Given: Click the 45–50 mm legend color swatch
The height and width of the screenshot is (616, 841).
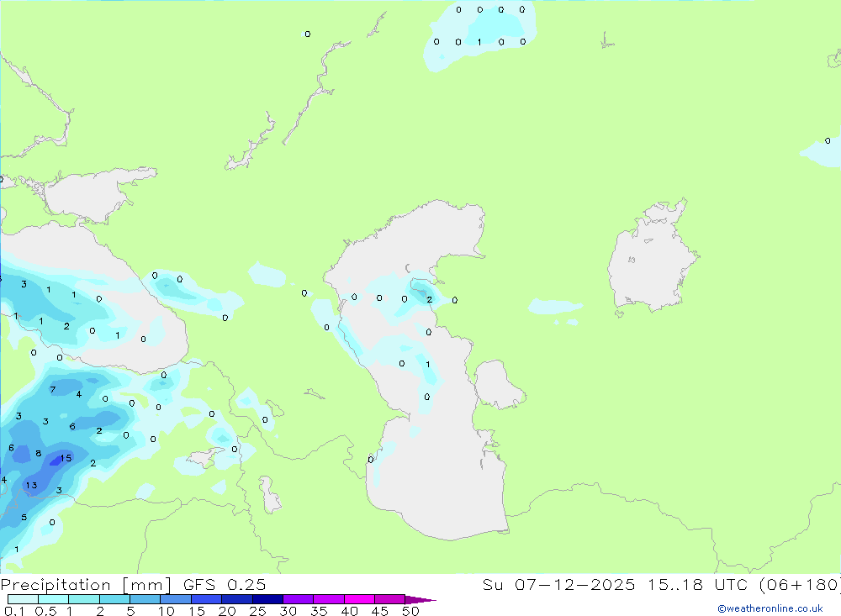Looking at the screenshot, I should (390, 599).
